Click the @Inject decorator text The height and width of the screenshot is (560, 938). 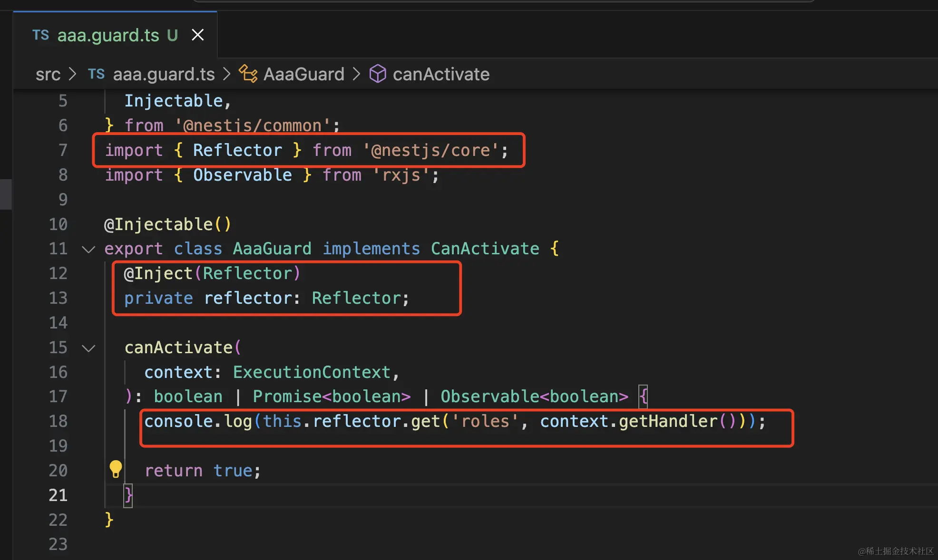[158, 273]
